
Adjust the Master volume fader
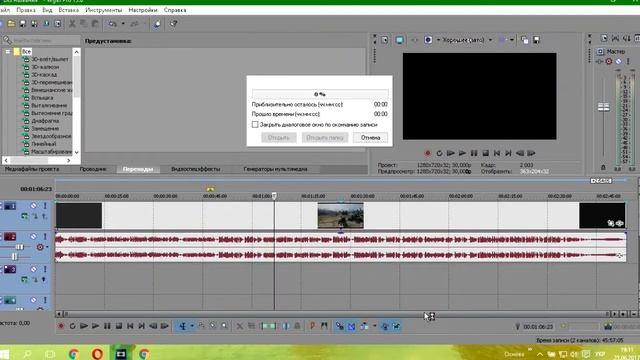(x=603, y=107)
